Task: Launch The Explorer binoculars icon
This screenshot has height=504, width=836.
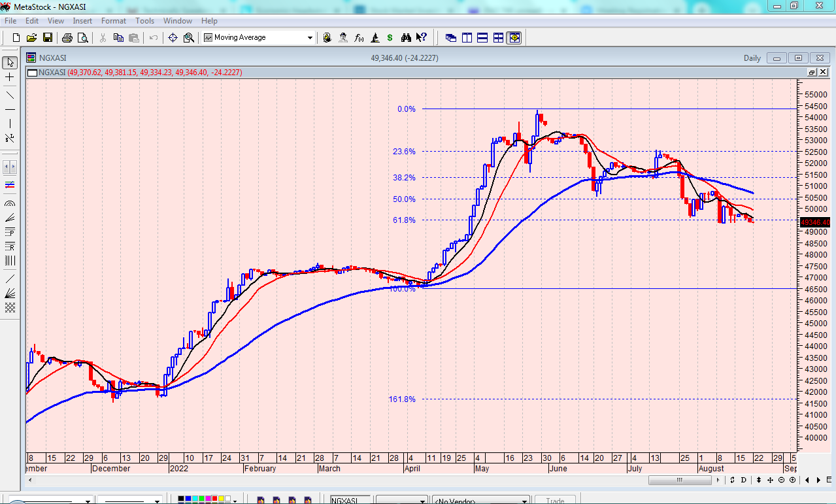Action: pyautogui.click(x=406, y=38)
